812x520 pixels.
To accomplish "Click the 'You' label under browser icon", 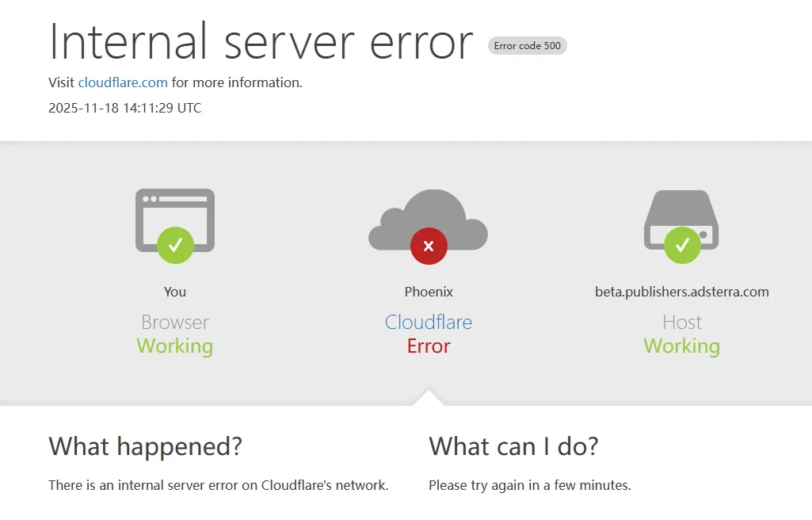I will click(175, 292).
